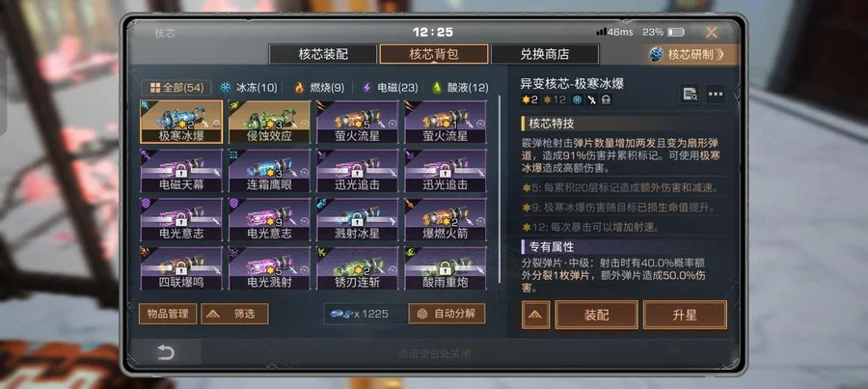Choose the 连霜鹰眼 core item
The image size is (868, 389).
click(269, 171)
